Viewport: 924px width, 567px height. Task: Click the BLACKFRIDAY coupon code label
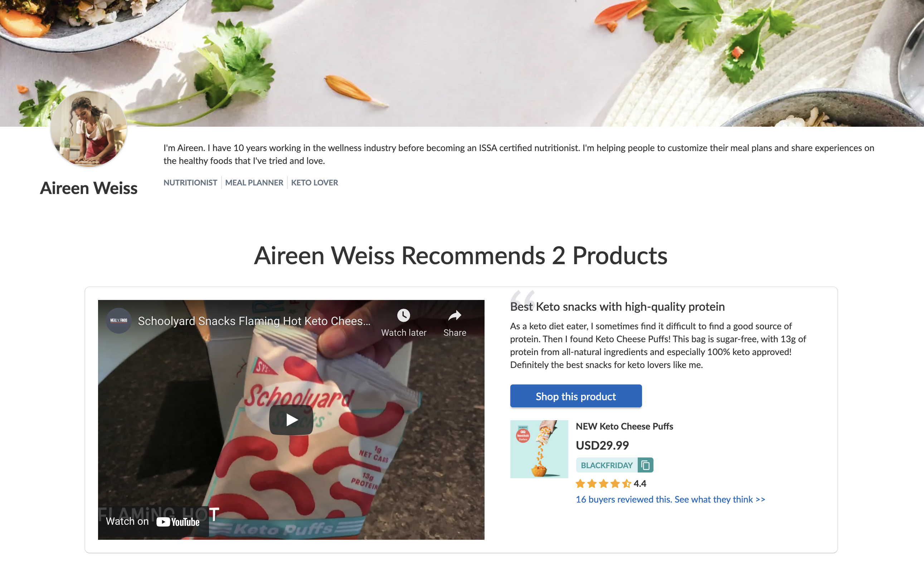(606, 465)
